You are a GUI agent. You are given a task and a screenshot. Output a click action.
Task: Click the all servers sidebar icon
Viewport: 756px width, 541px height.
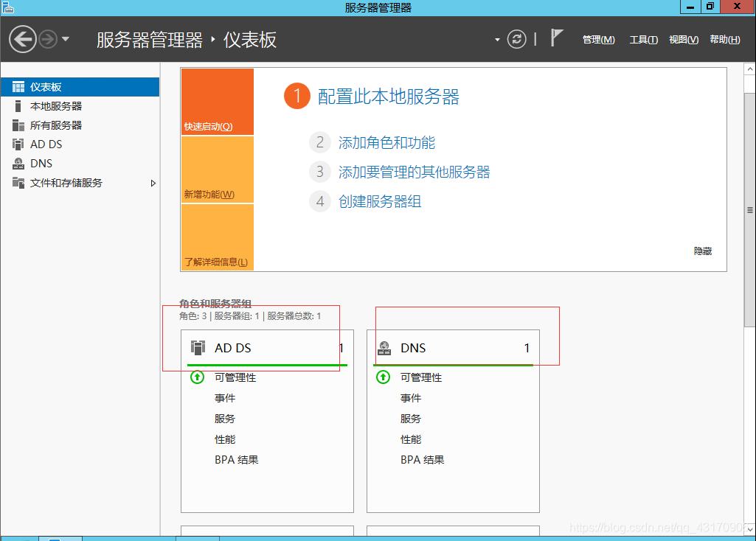pos(18,125)
